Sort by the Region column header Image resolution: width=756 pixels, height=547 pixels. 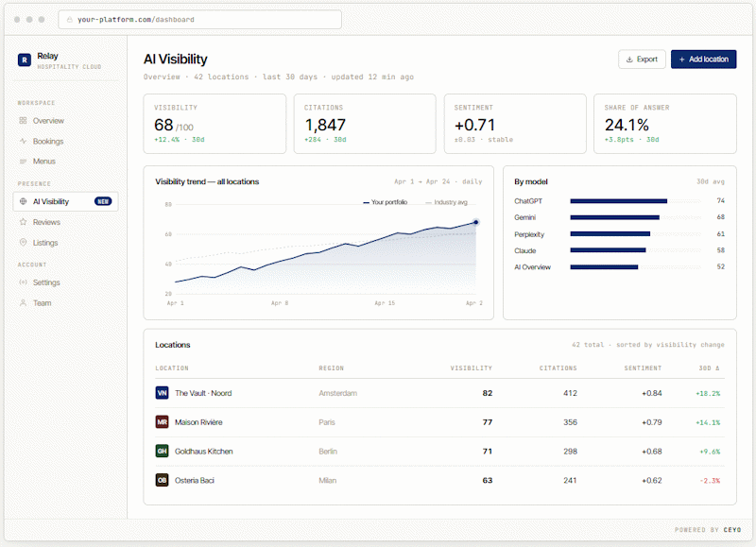332,368
